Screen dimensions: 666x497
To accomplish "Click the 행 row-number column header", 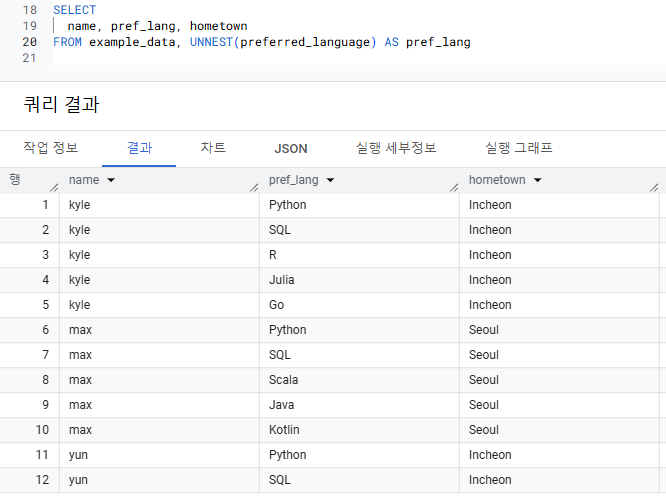I will (x=15, y=179).
